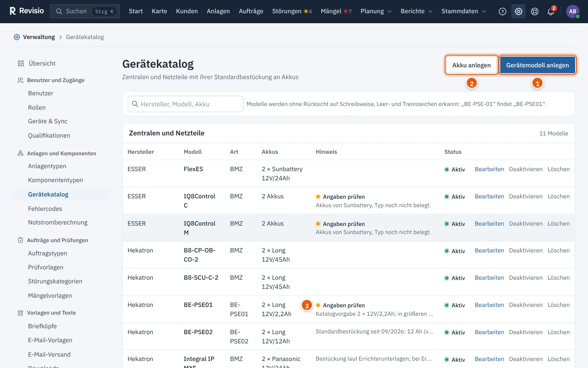Focus the Hersteller, Modell, Akku search field
The width and height of the screenshot is (588, 368).
point(186,104)
